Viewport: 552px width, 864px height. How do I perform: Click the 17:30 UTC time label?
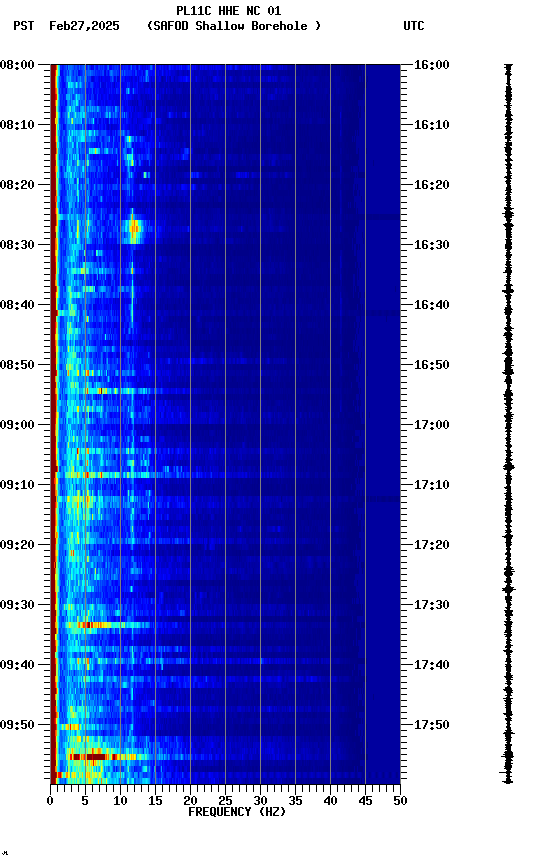tap(432, 606)
